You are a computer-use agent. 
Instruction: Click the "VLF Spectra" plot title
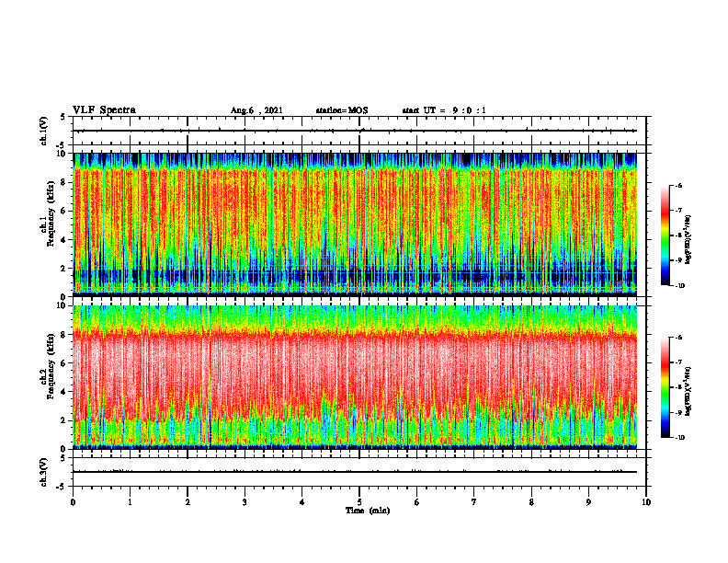(x=104, y=110)
